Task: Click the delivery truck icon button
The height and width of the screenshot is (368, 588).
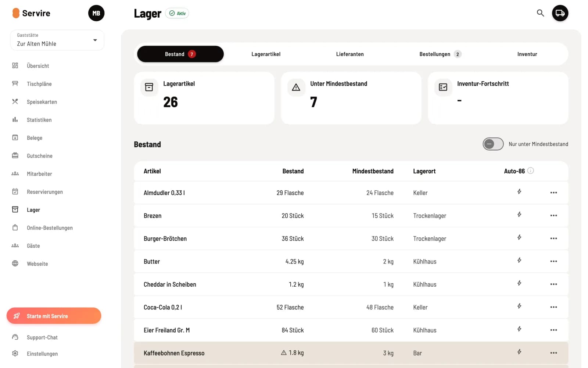Action: point(560,13)
